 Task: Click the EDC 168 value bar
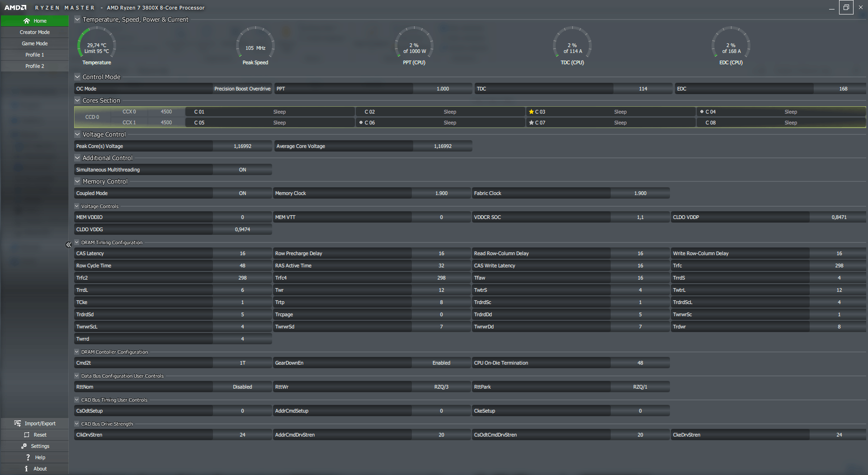[840, 89]
